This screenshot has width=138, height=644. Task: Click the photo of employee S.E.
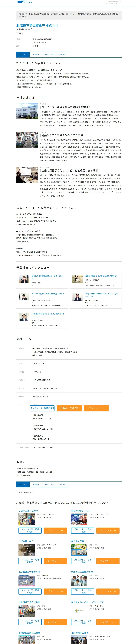click(24, 279)
